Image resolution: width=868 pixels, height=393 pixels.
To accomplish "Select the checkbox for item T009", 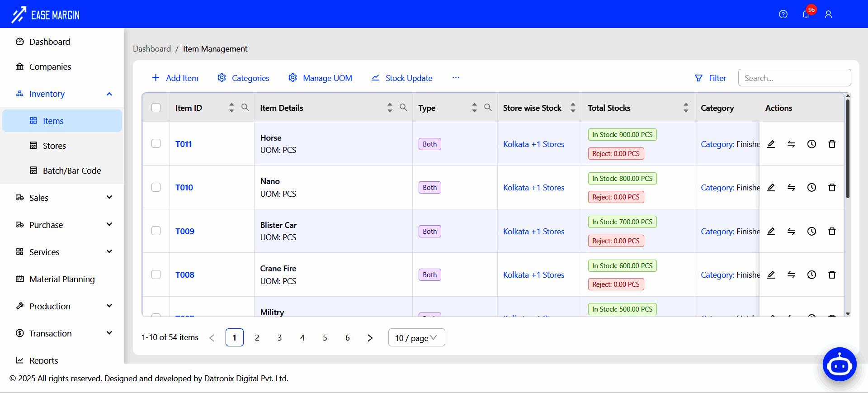I will pyautogui.click(x=156, y=231).
